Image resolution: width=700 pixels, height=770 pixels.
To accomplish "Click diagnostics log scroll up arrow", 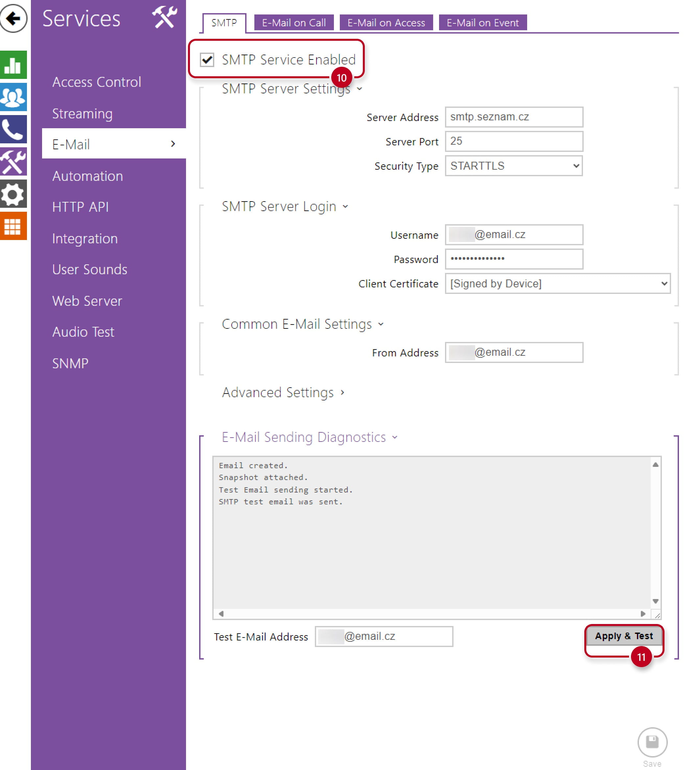I will click(x=655, y=465).
